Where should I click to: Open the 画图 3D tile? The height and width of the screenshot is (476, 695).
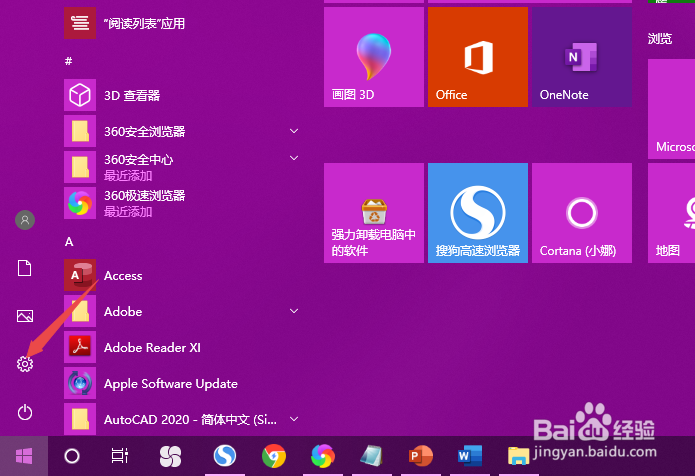point(374,57)
